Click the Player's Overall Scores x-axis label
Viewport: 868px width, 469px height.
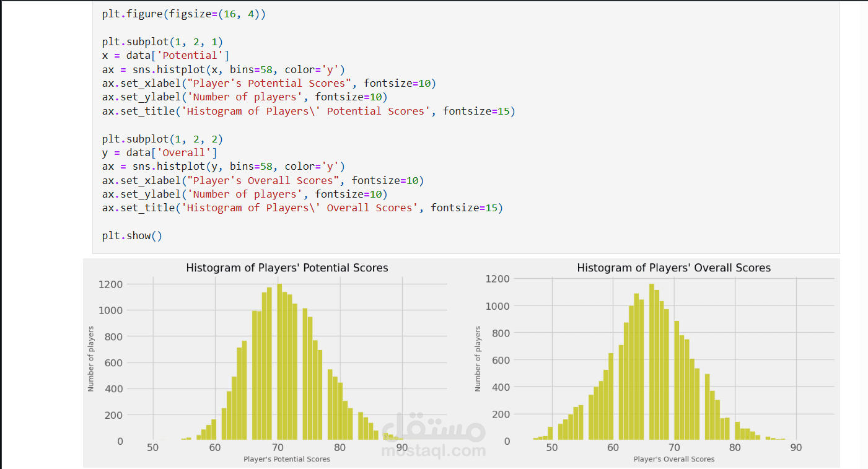pos(674,459)
